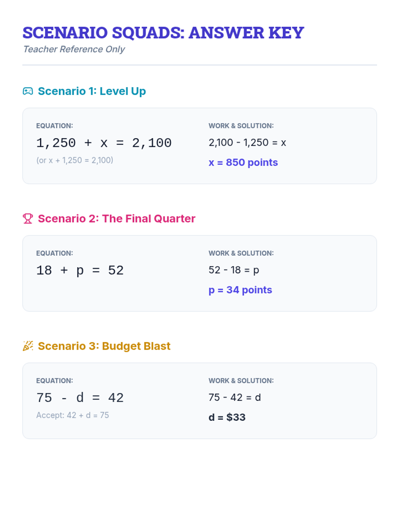399x532 pixels.
Task: Click the equation 75 - d = 42
Action: (x=80, y=398)
